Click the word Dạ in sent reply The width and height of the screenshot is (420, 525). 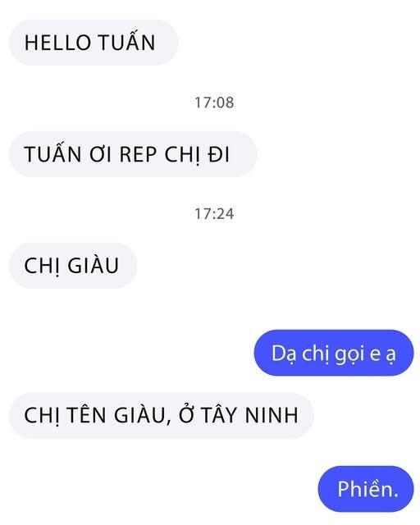coord(284,354)
